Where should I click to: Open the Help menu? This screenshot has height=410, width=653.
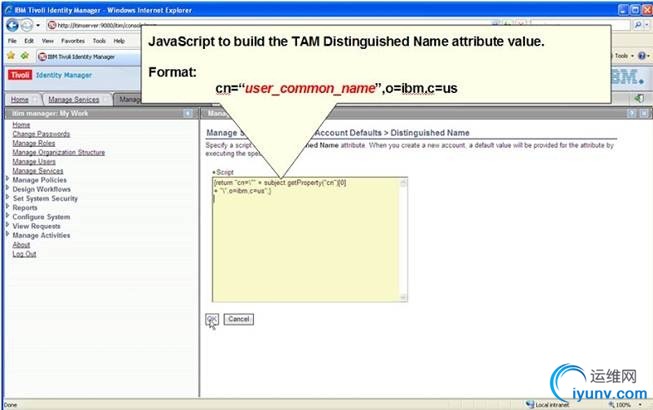pyautogui.click(x=119, y=41)
